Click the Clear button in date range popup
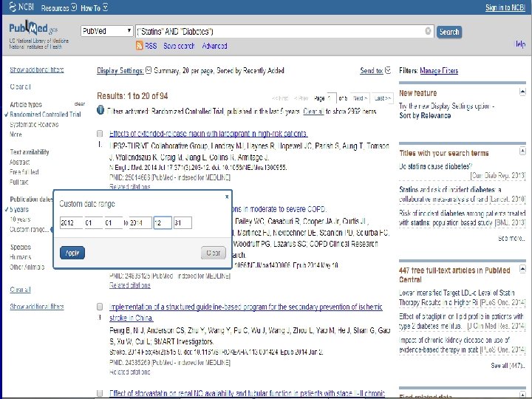 pyautogui.click(x=214, y=253)
